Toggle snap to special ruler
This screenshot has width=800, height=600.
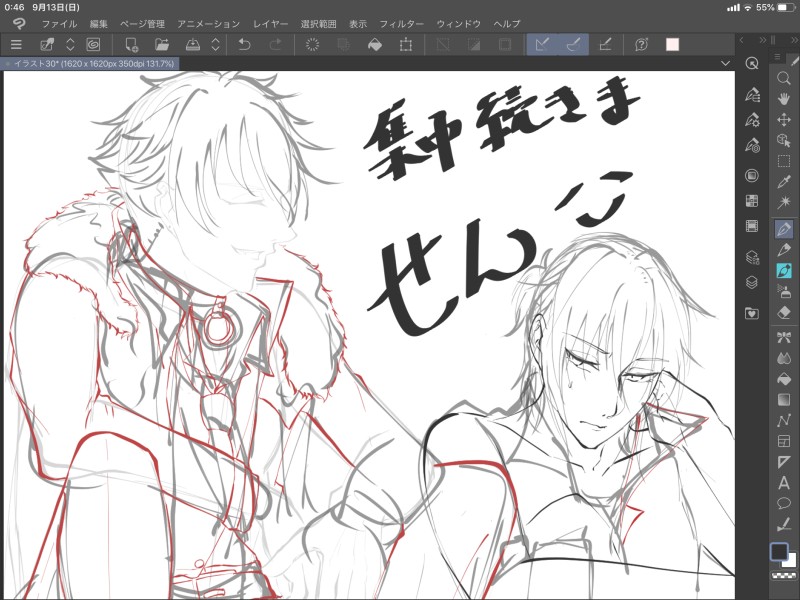(573, 44)
